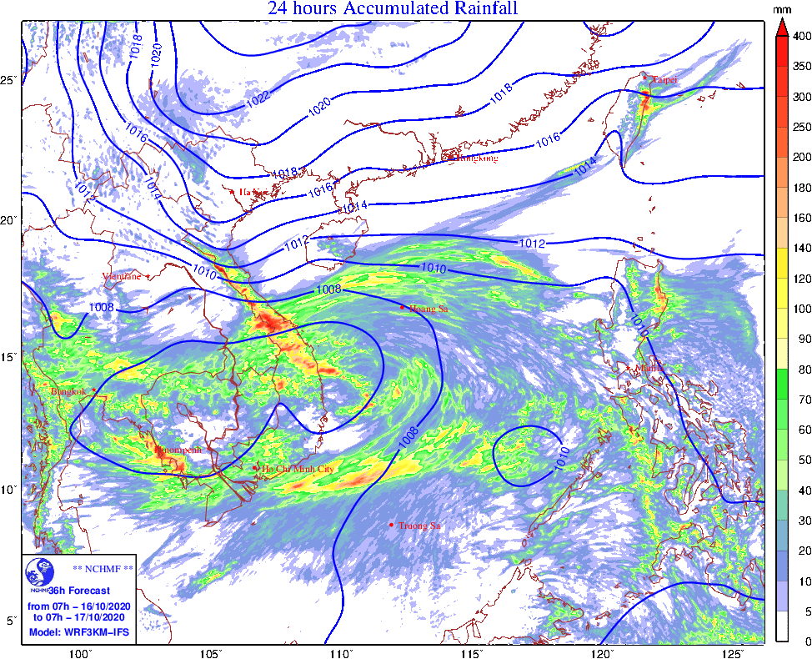This screenshot has width=812, height=659.
Task: Click the Phnompenh city label
Action: tap(178, 449)
